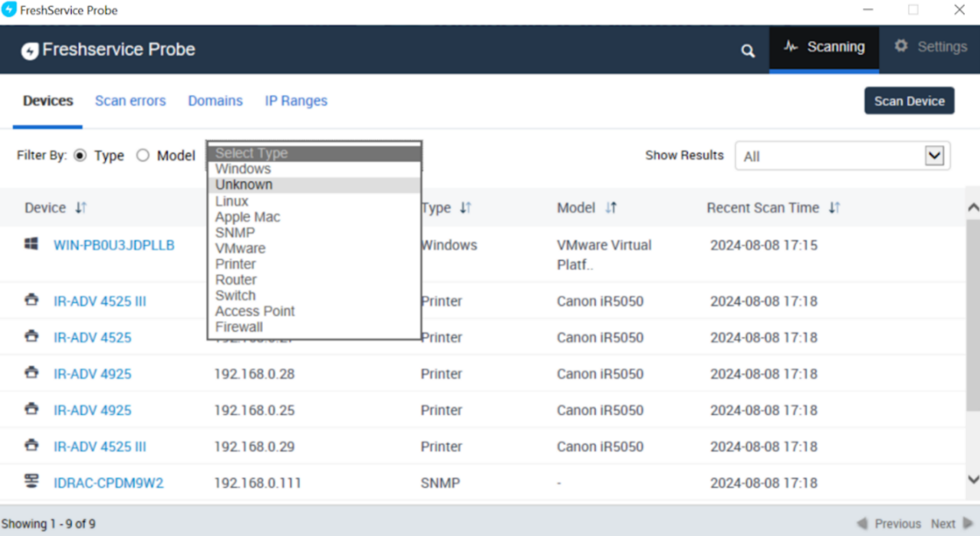Viewport: 980px width, 536px height.
Task: Click printer icon in 192.168.0.28 row
Action: click(31, 373)
